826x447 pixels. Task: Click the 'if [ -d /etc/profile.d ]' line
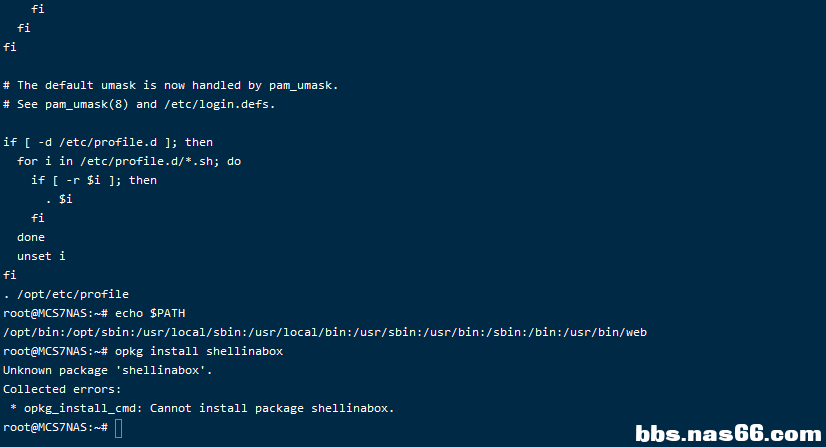tap(108, 142)
